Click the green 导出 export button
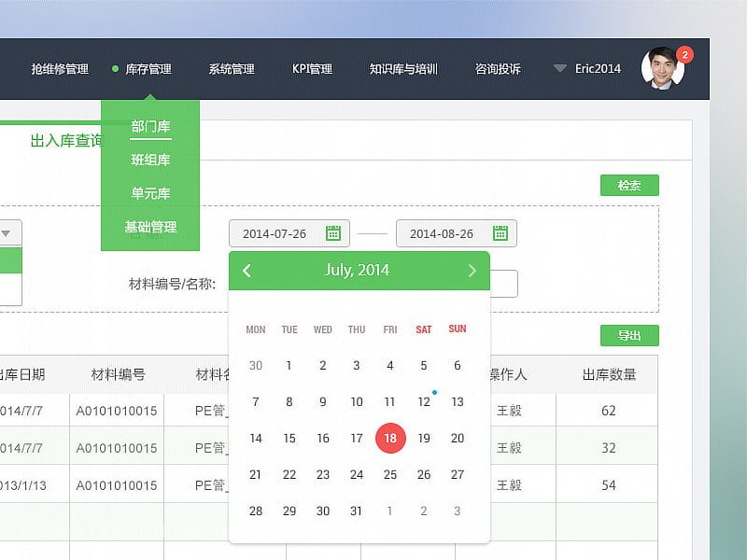Image resolution: width=747 pixels, height=560 pixels. pos(629,336)
